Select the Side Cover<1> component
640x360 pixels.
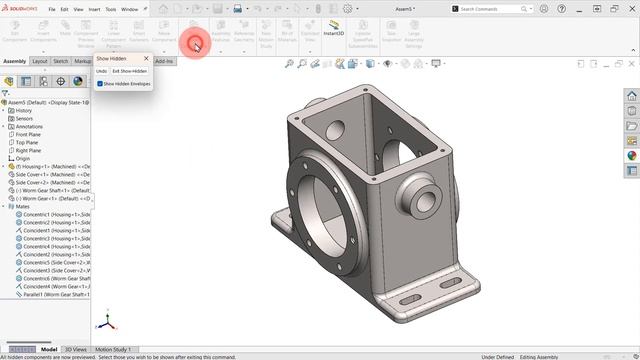49,174
